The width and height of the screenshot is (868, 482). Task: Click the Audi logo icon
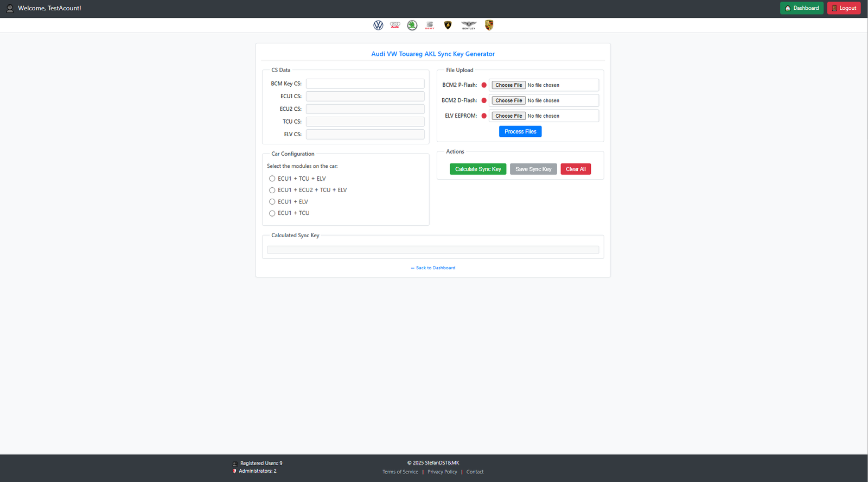coord(395,25)
